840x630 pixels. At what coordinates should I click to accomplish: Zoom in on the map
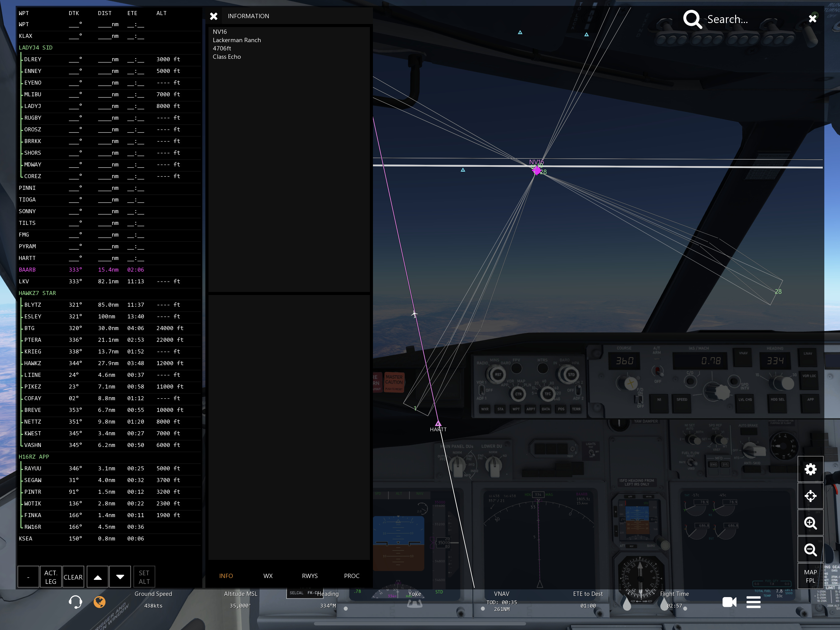[x=810, y=523]
